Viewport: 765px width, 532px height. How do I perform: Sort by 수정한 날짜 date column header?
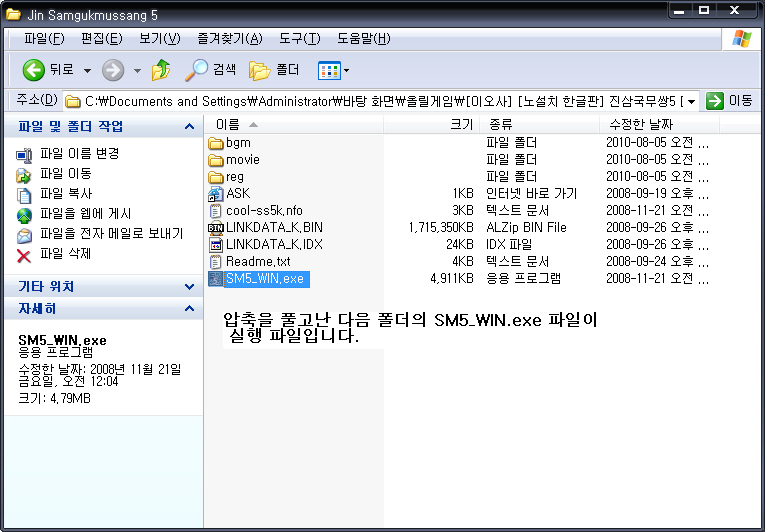pos(660,124)
